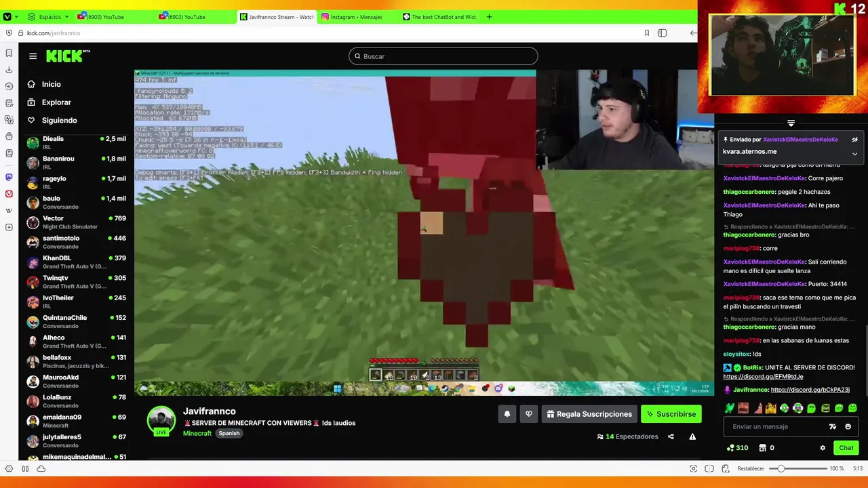Send message with Chat button

[x=846, y=447]
